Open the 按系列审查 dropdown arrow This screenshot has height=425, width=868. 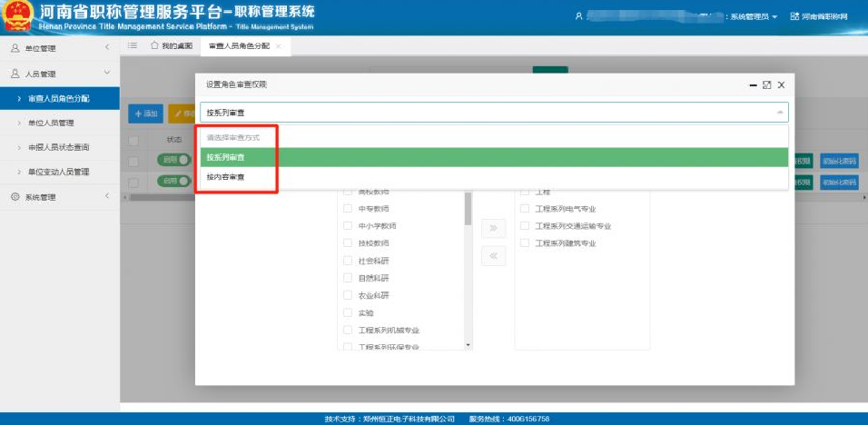780,113
